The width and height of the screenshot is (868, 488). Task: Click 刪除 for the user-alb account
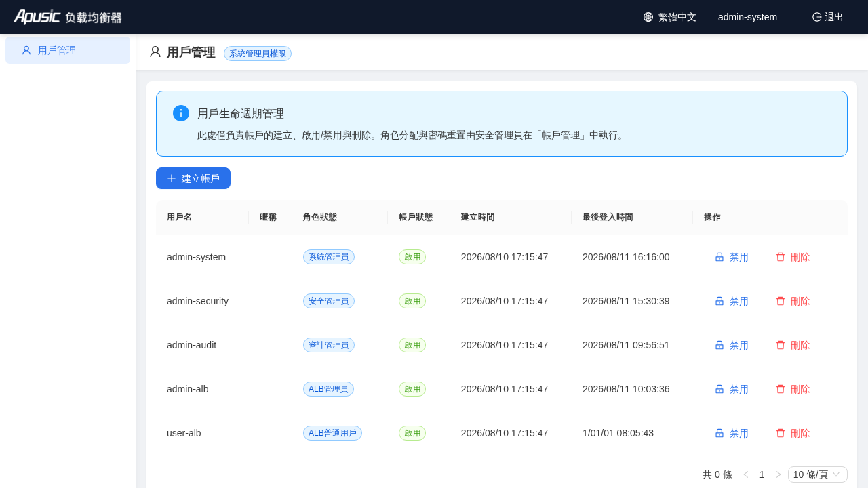[793, 433]
